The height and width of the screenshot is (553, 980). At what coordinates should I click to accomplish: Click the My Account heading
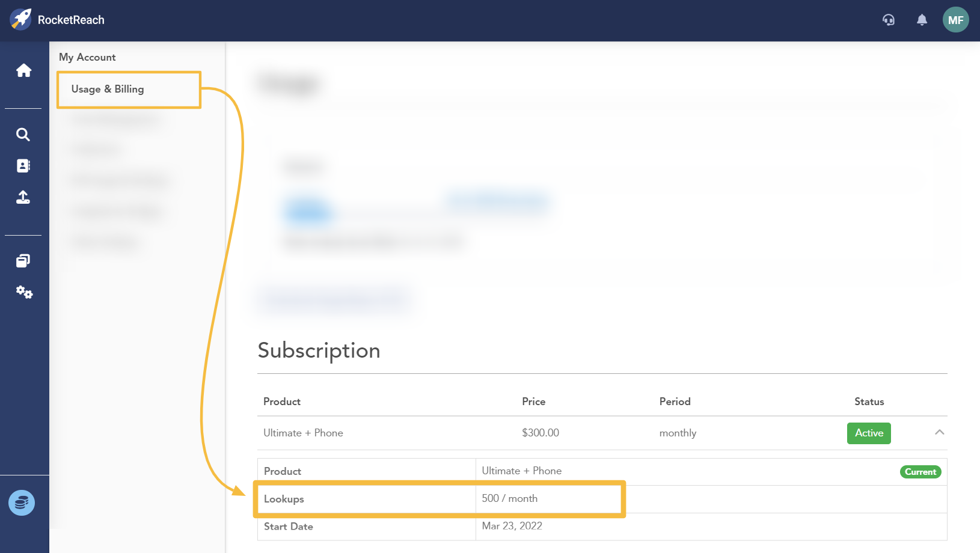[x=87, y=57]
